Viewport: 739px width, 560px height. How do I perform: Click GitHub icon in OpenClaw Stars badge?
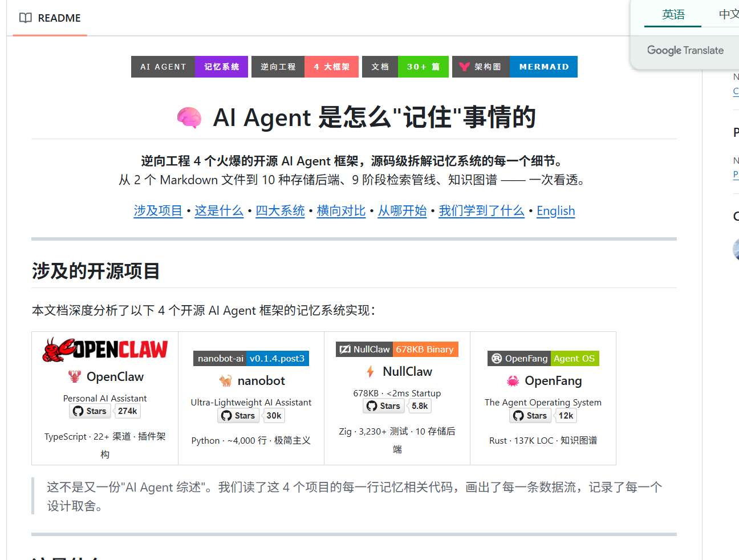tap(78, 411)
